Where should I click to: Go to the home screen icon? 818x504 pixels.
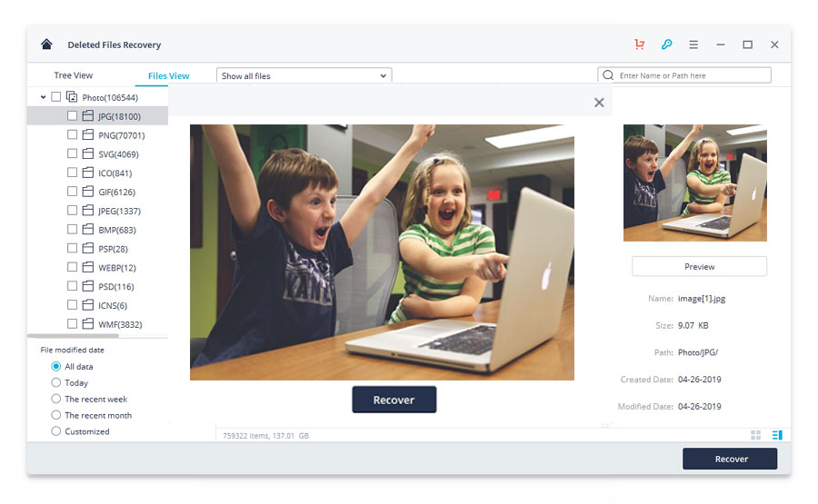click(46, 44)
